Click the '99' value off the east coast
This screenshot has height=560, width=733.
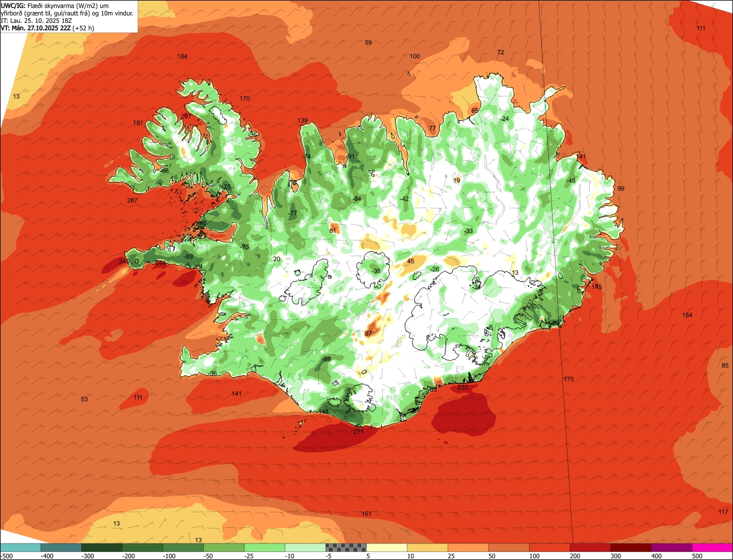[621, 188]
